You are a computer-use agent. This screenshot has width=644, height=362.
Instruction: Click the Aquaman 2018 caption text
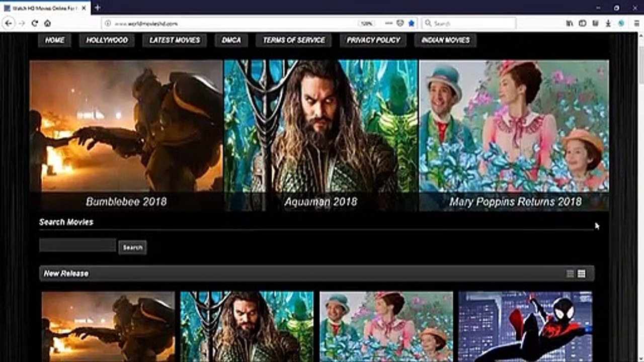pyautogui.click(x=321, y=202)
